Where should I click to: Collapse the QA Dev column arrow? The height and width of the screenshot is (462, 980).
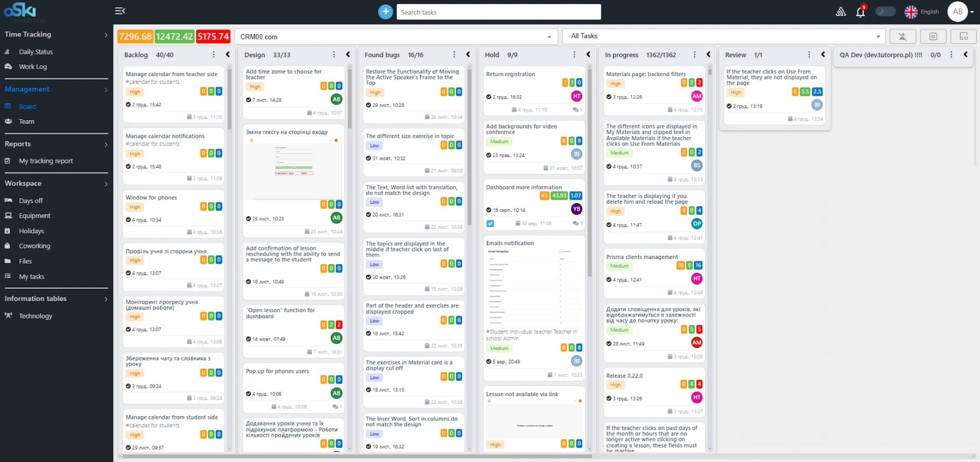[965, 54]
